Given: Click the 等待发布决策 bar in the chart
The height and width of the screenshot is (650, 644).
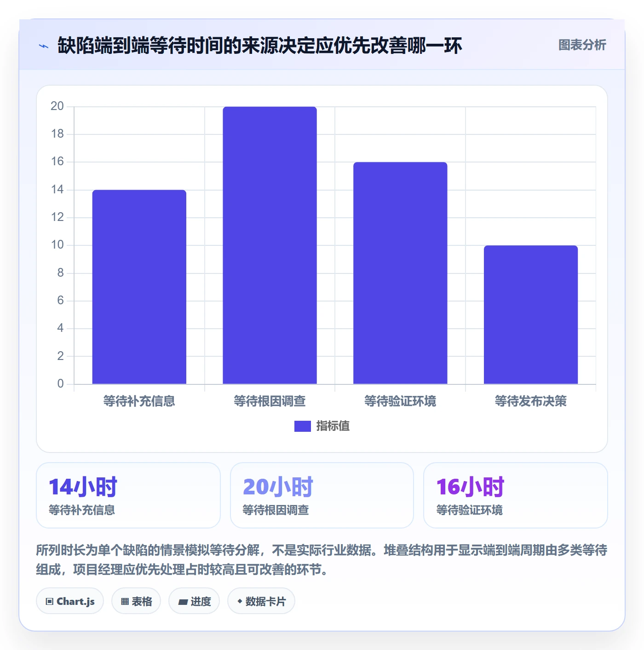Looking at the screenshot, I should [x=531, y=314].
